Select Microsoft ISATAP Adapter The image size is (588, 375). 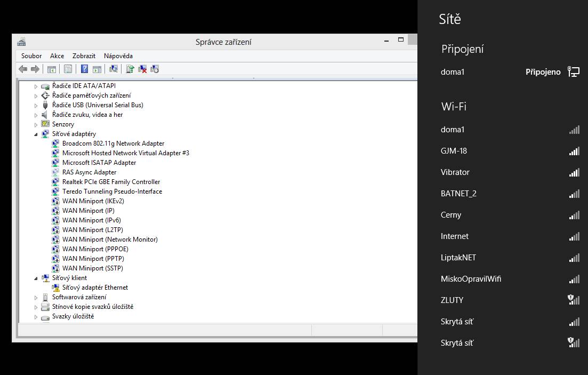click(x=99, y=163)
